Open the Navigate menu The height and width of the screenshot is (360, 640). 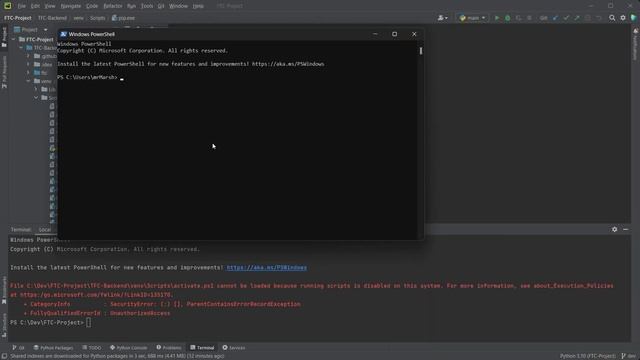click(71, 6)
